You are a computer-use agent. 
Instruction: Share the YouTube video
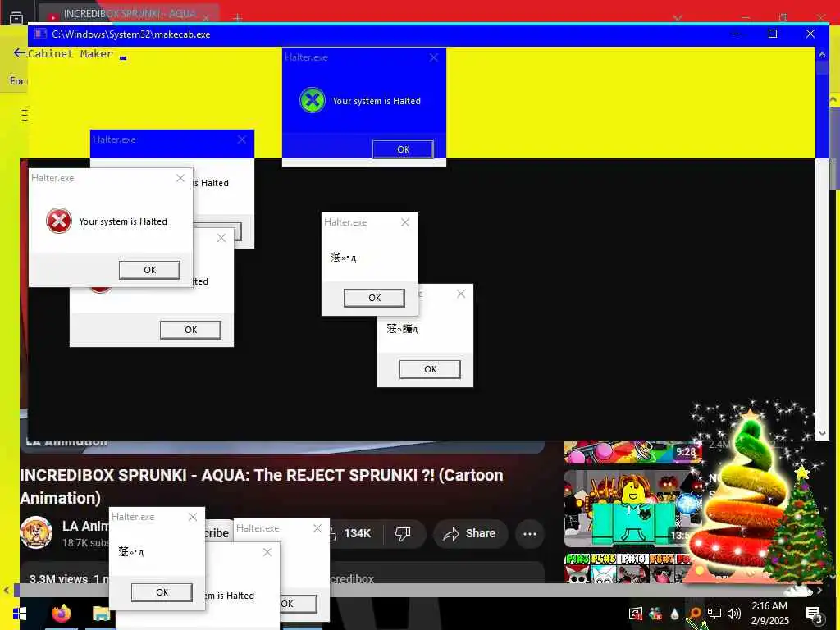(x=470, y=533)
